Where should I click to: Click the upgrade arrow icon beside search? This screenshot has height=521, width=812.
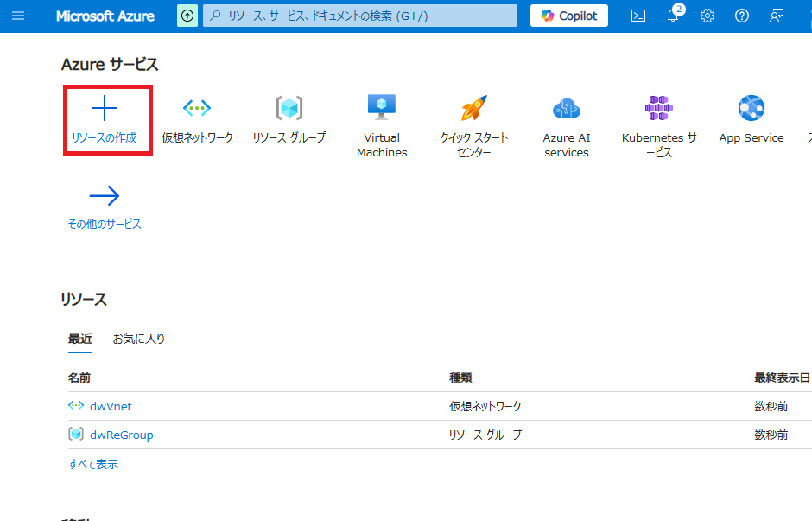coord(187,16)
